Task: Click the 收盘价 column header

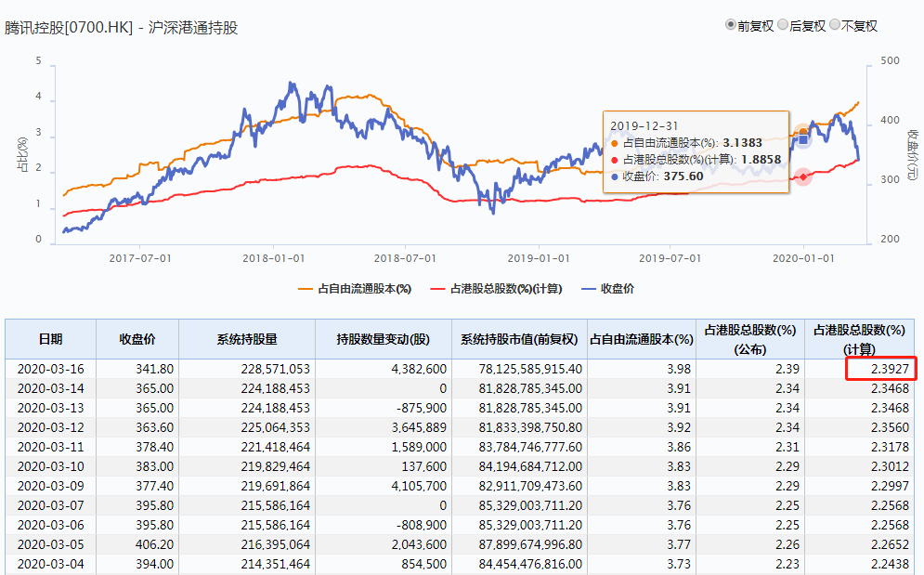Action: coord(137,339)
